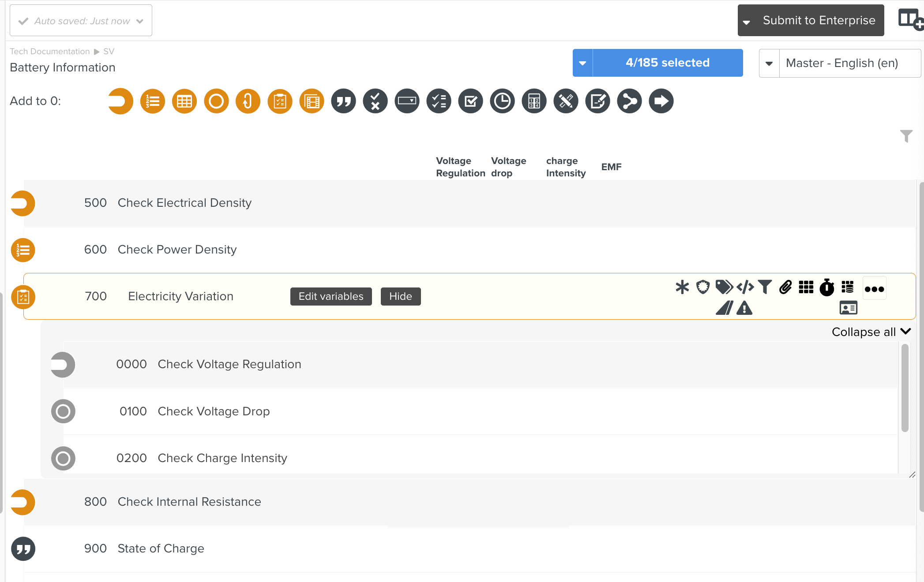The width and height of the screenshot is (924, 582).
Task: Open the Master - English language dropdown
Action: tap(769, 63)
